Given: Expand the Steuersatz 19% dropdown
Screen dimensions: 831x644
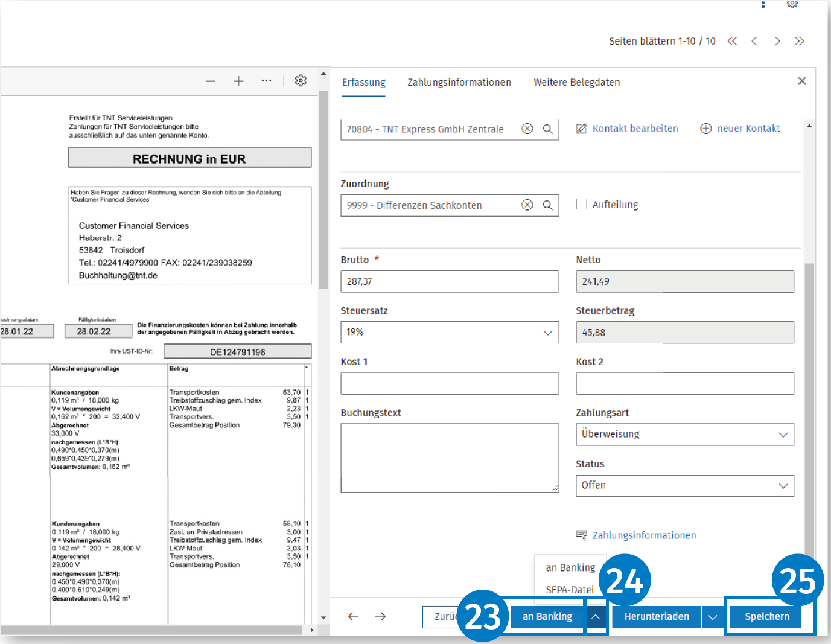Looking at the screenshot, I should click(450, 333).
